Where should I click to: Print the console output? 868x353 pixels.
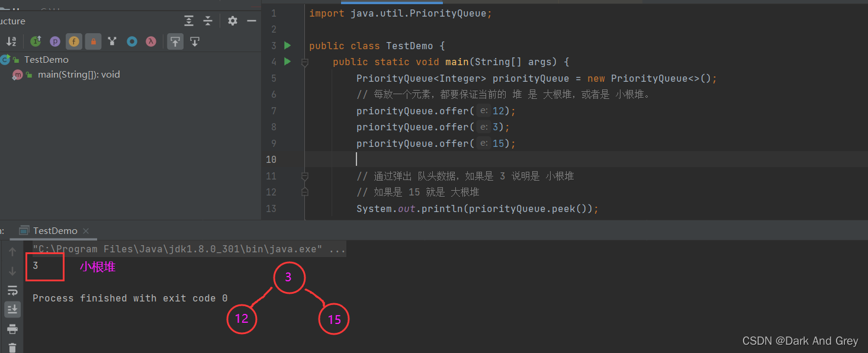click(x=12, y=329)
